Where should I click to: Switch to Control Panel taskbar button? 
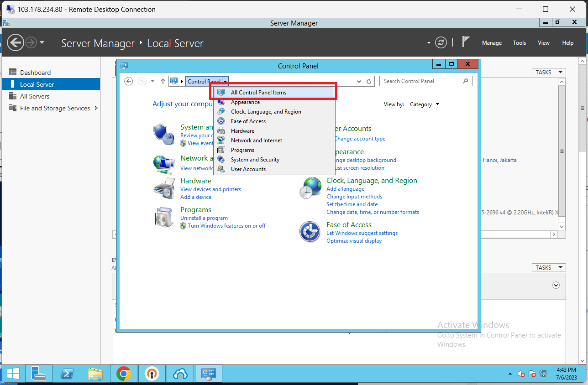(x=209, y=375)
